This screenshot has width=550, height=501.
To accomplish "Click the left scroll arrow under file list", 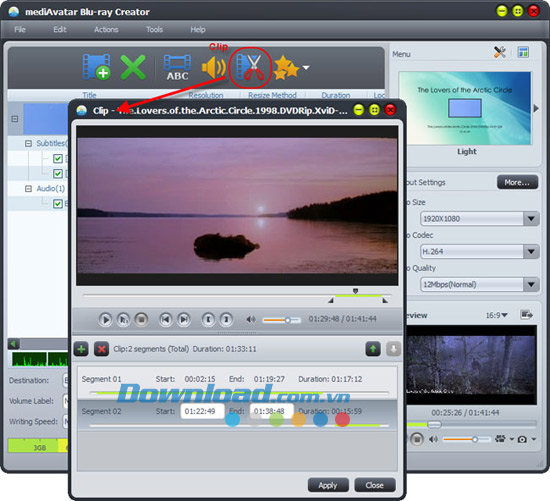I will point(14,343).
